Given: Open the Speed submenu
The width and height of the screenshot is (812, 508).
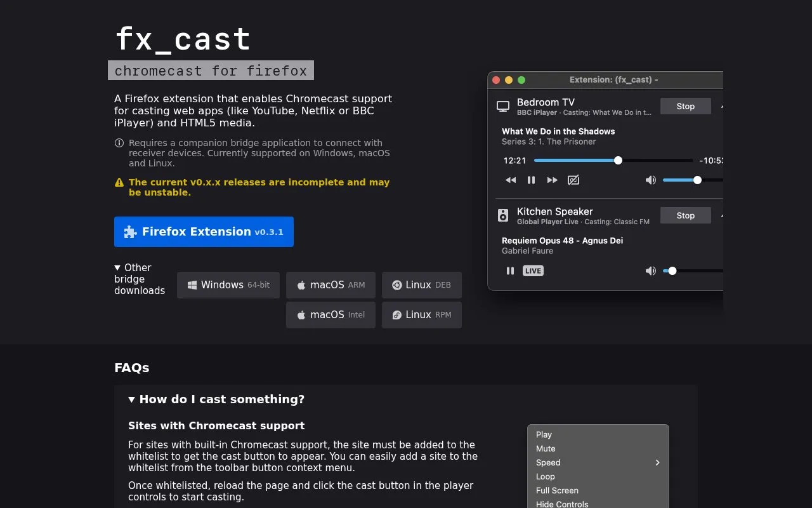Looking at the screenshot, I should pyautogui.click(x=598, y=463).
